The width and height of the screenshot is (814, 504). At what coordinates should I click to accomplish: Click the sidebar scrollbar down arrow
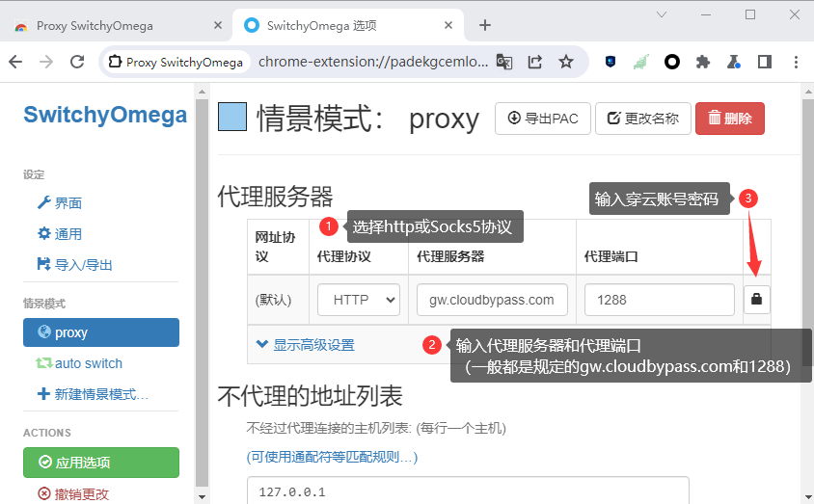click(202, 496)
